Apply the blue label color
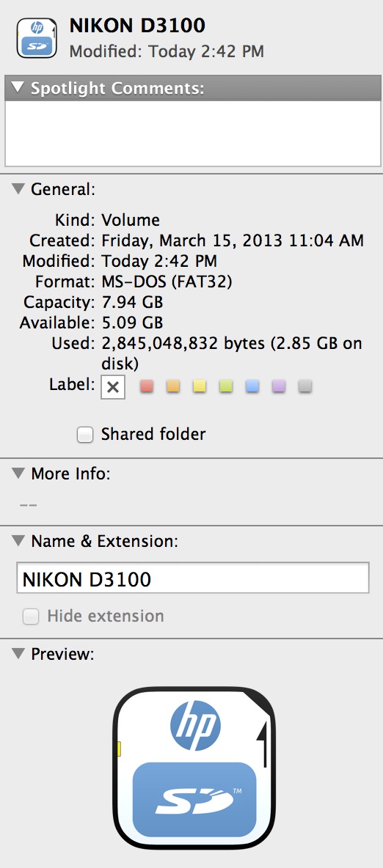Viewport: 383px width, 868px height. (x=252, y=386)
